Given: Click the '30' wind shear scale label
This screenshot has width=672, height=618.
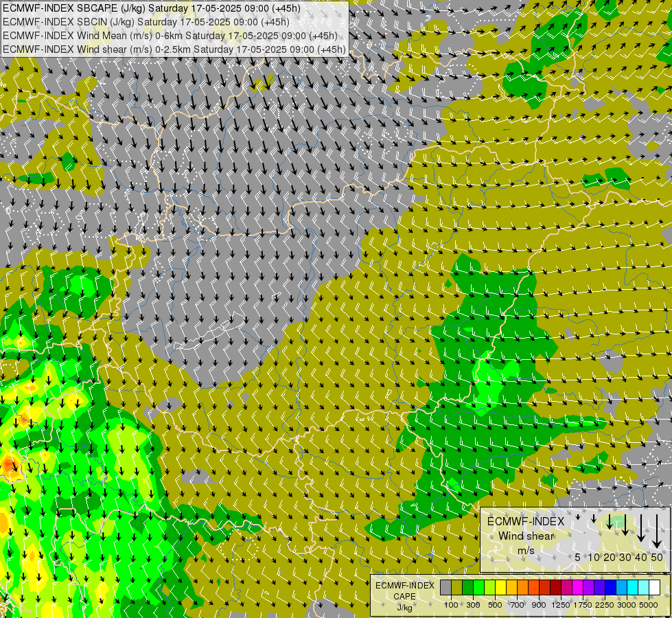Looking at the screenshot, I should pyautogui.click(x=625, y=557).
